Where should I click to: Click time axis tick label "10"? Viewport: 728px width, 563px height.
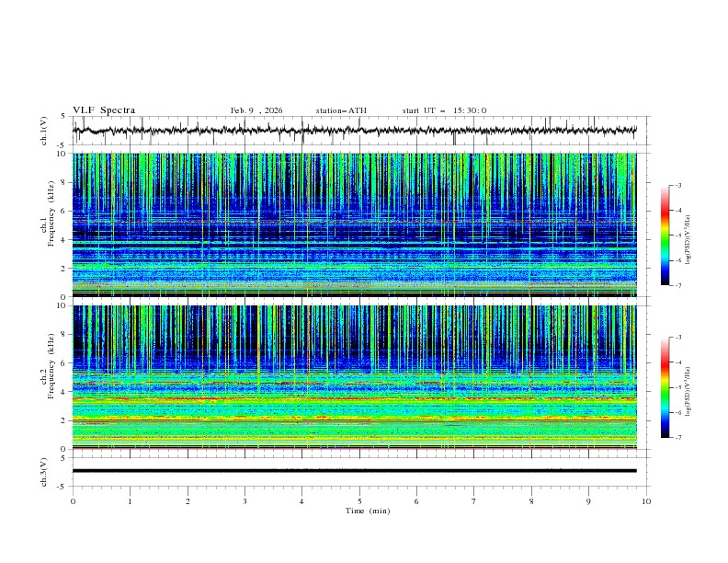point(646,501)
